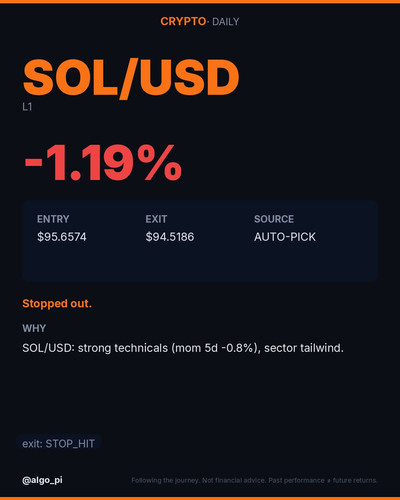Screen dimensions: 400x500
Task: Click the AUTO-PICK source value
Action: point(285,237)
